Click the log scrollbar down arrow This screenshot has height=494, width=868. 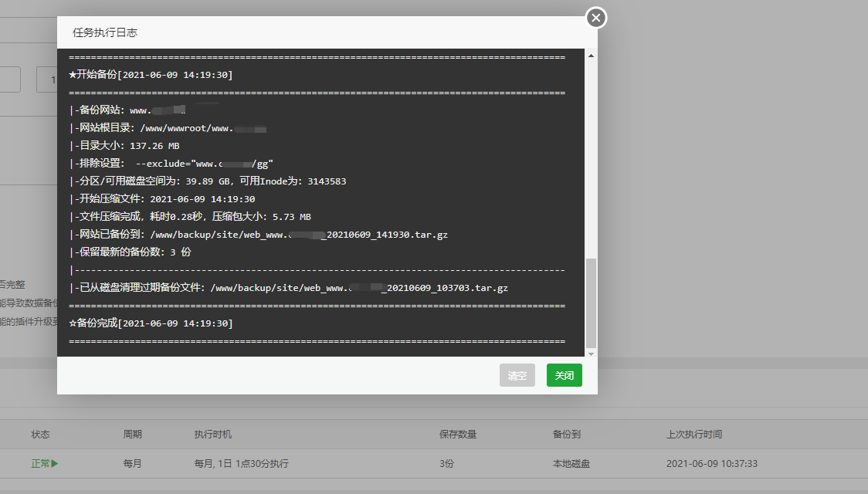pos(591,354)
